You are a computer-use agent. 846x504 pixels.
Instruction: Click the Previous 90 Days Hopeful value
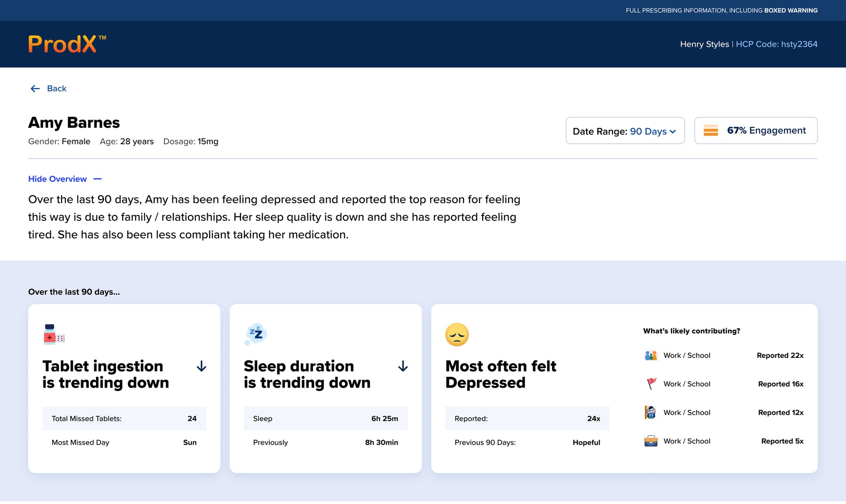pyautogui.click(x=587, y=442)
